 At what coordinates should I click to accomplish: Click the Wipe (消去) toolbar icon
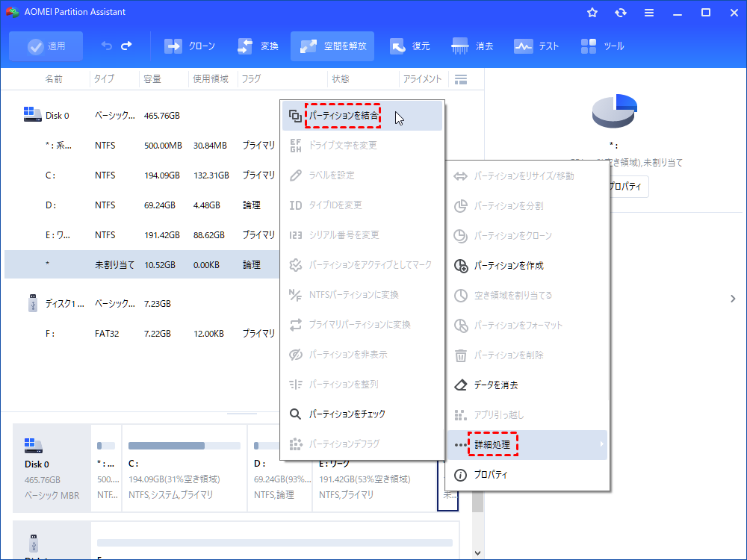coord(472,46)
